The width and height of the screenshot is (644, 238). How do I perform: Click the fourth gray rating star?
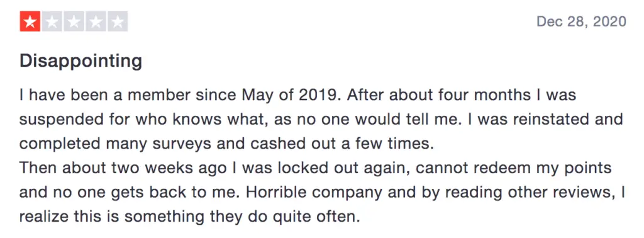(x=96, y=22)
